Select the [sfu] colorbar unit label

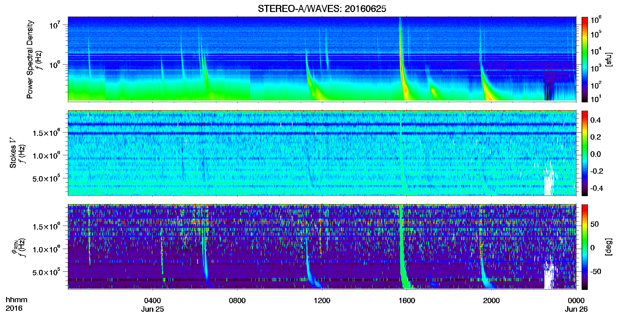(608, 59)
